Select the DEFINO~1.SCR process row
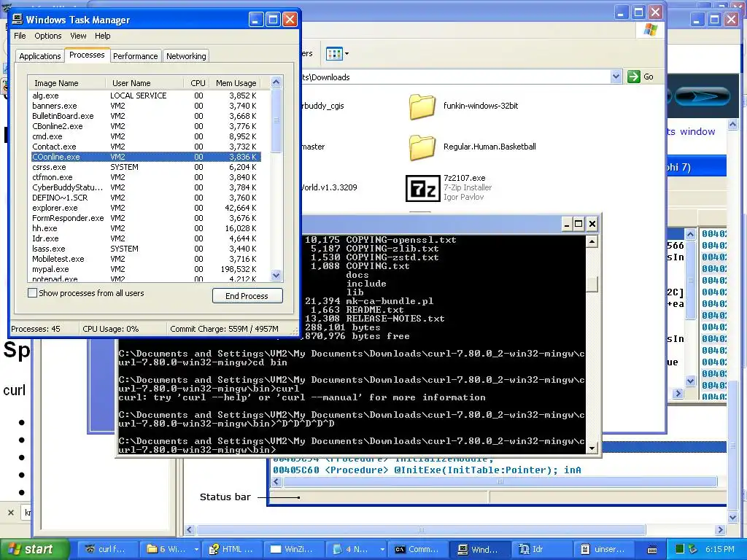 click(x=146, y=198)
